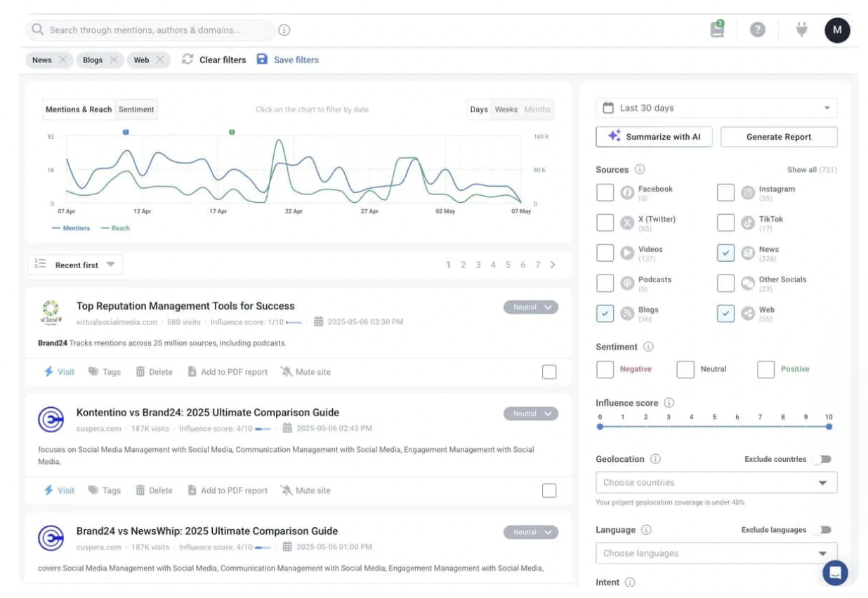
Task: Click the green chart marker flag
Action: point(232,132)
